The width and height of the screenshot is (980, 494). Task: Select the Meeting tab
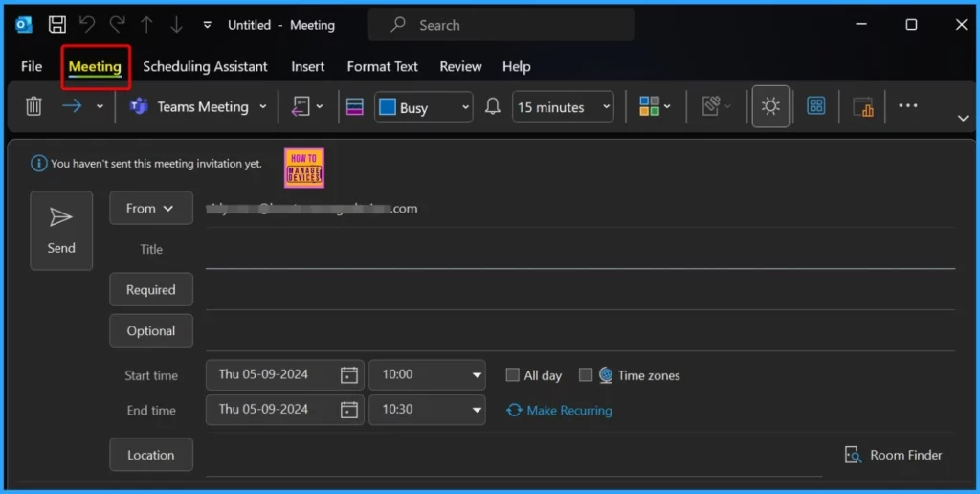(95, 66)
